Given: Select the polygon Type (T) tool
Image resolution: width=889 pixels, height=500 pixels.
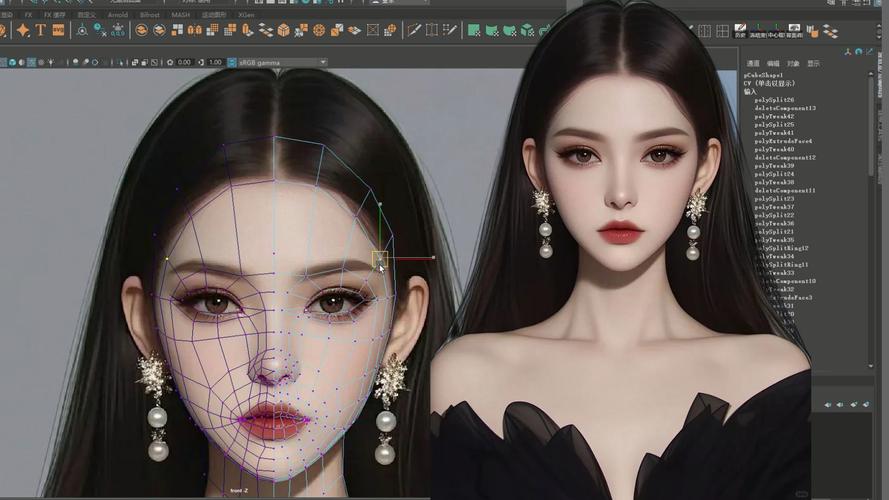Looking at the screenshot, I should coord(40,30).
